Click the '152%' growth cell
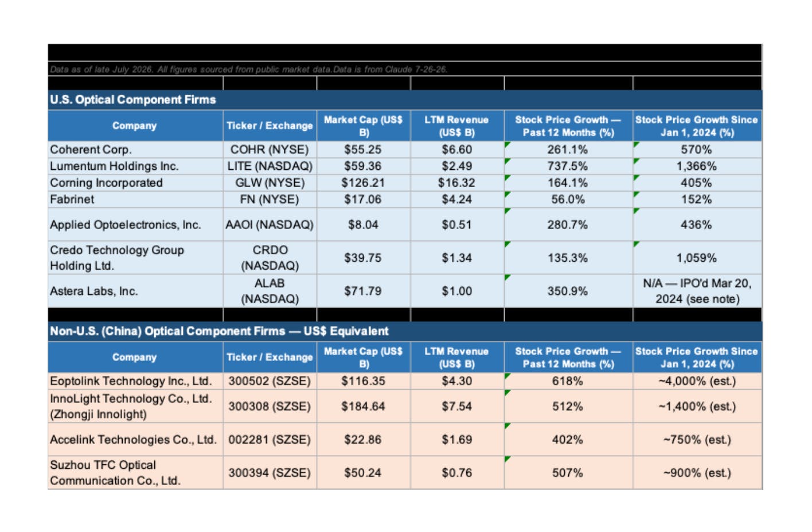The image size is (812, 532). [x=697, y=200]
